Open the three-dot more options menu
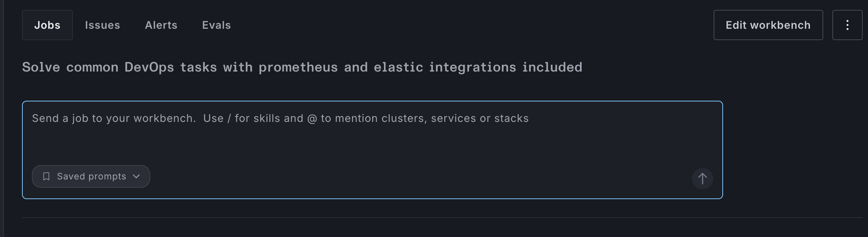This screenshot has height=237, width=868. (x=847, y=25)
